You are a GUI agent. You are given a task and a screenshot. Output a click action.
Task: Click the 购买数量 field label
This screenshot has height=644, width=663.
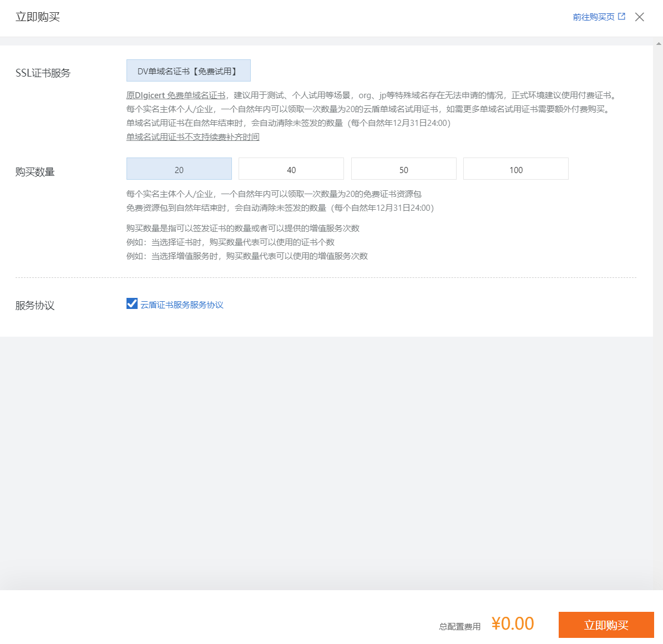coord(35,172)
